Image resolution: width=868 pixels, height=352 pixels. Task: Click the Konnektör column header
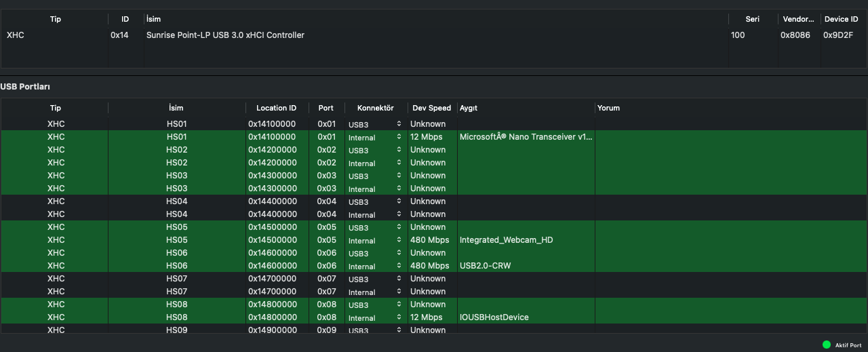point(375,108)
